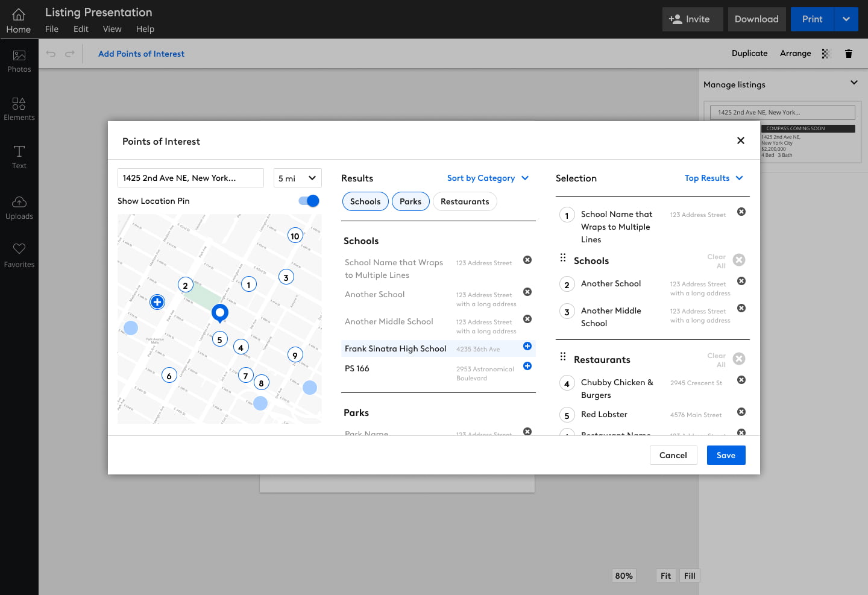This screenshot has width=868, height=595.
Task: Click the undo arrow icon
Action: tap(51, 54)
